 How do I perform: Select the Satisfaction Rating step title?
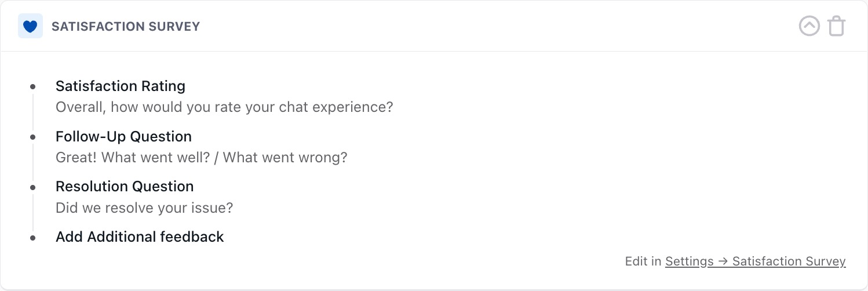(x=121, y=86)
